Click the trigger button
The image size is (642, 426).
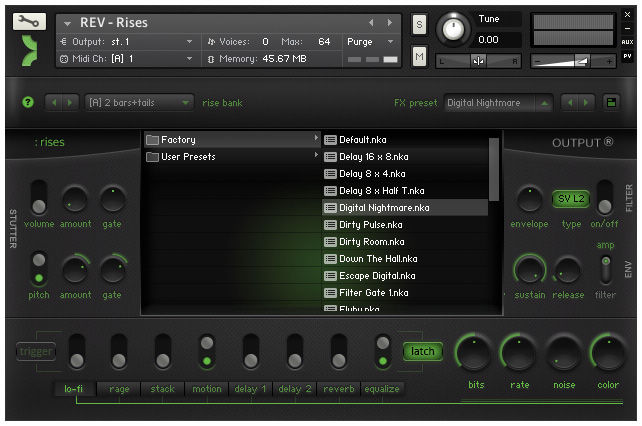36,351
